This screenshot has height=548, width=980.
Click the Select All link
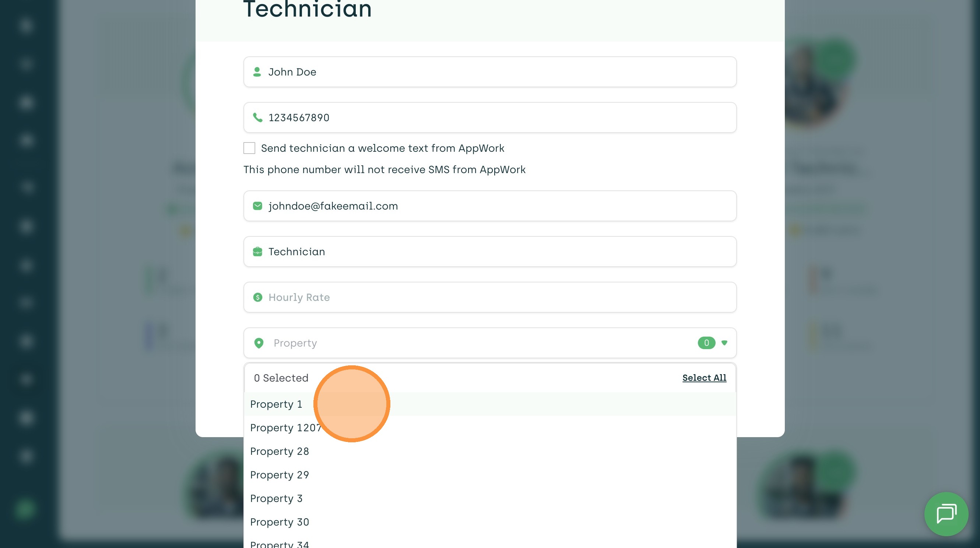coord(704,378)
